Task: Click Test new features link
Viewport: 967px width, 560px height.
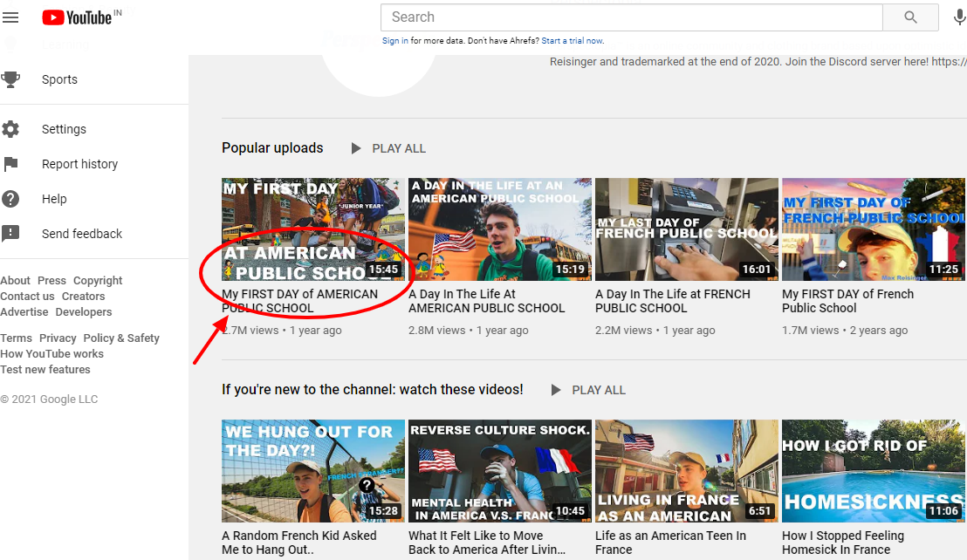Action: 45,370
